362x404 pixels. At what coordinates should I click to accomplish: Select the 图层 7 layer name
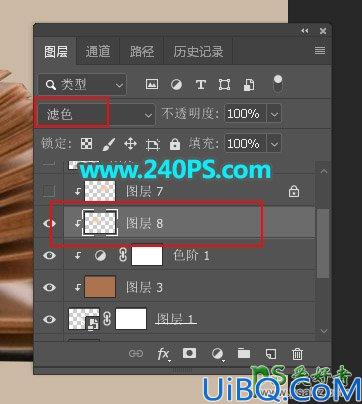[x=144, y=191]
